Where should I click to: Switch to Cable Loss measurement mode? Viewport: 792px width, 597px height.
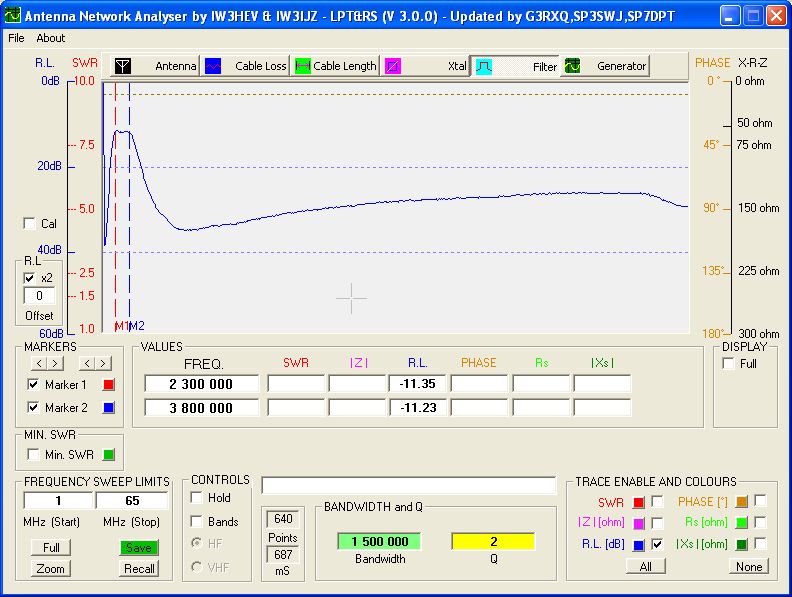coord(246,66)
